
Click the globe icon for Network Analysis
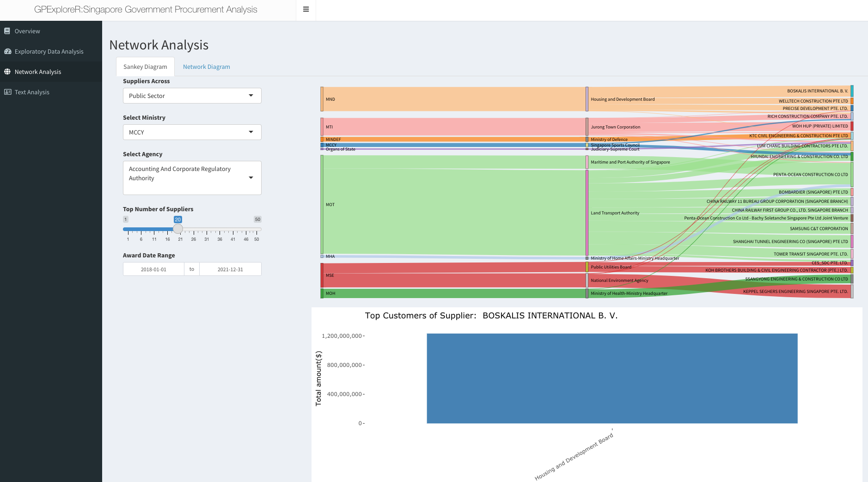click(x=7, y=72)
